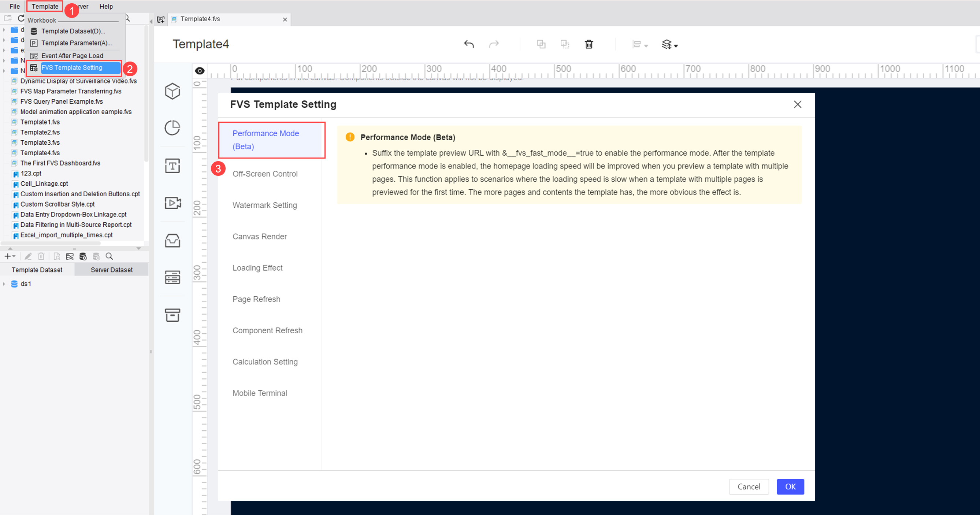Viewport: 980px width, 515px height.
Task: Open the alignment dropdown in toolbar
Action: 640,45
